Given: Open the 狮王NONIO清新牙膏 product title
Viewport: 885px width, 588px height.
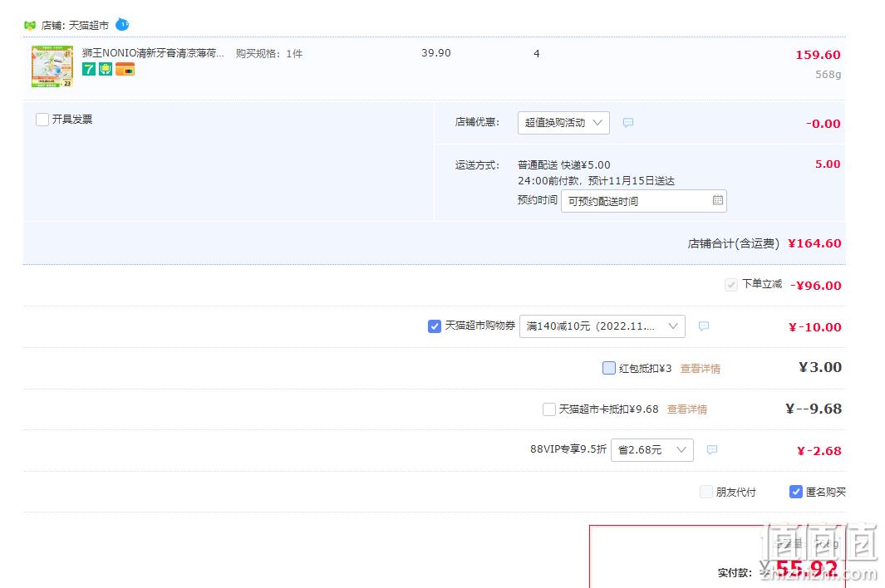Looking at the screenshot, I should 153,53.
